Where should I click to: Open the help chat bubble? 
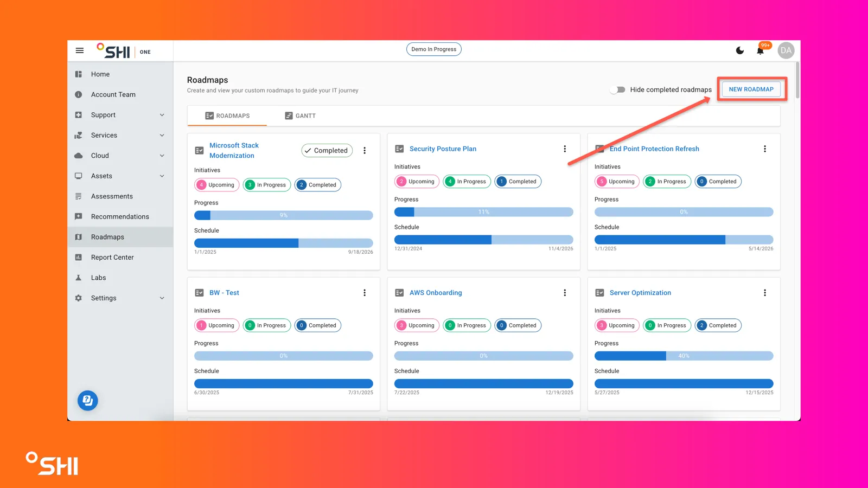88,401
